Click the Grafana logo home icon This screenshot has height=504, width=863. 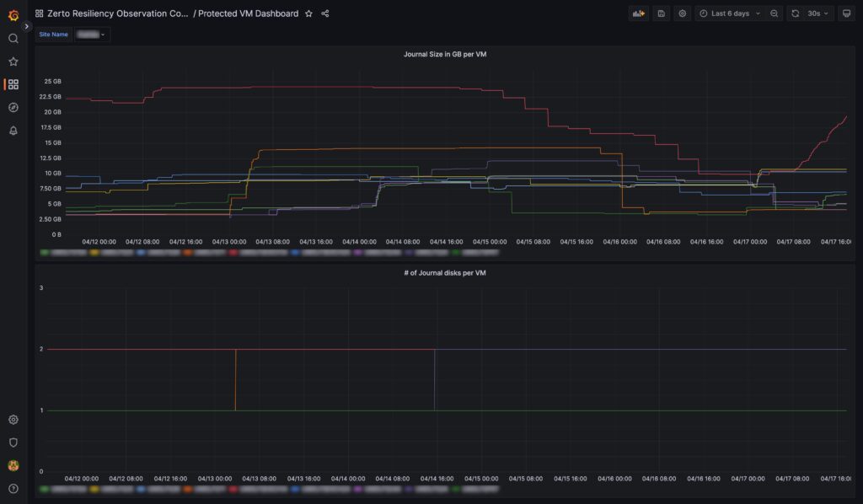click(13, 15)
